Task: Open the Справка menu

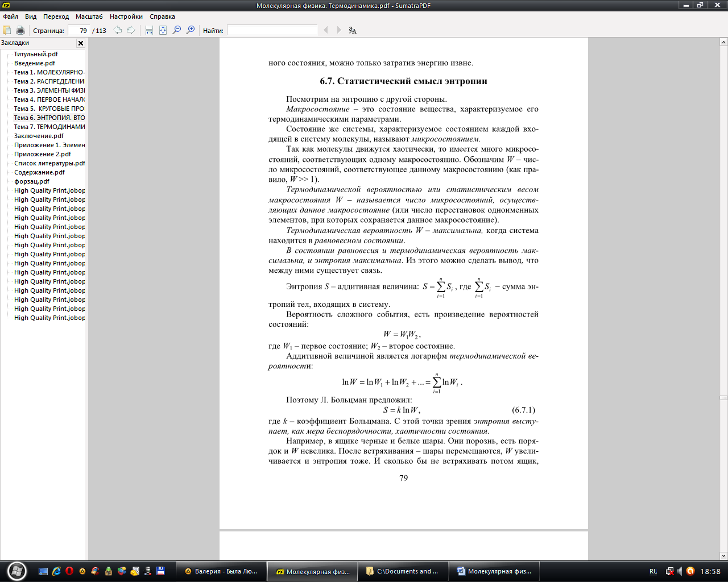Action: [162, 16]
